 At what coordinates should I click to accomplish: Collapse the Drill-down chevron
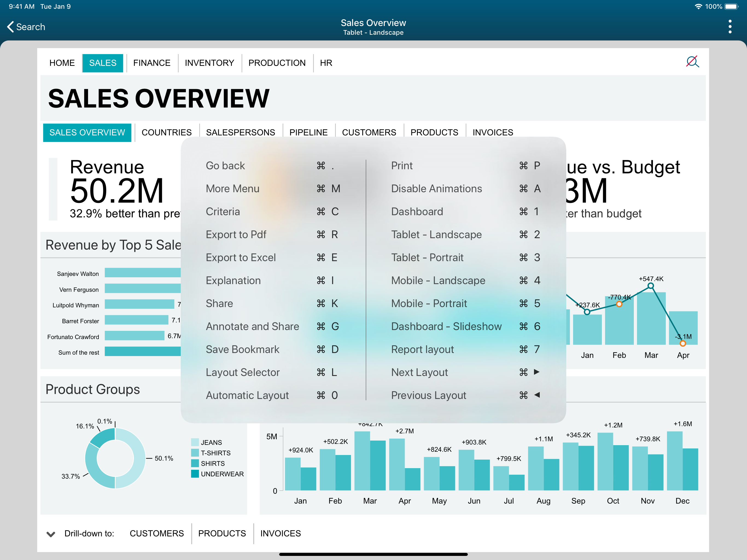pos(51,534)
